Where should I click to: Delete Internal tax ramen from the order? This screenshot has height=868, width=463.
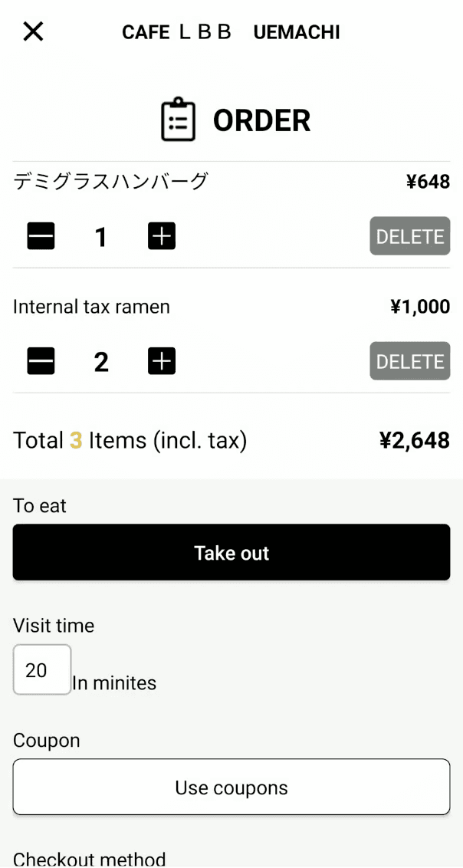coord(409,360)
